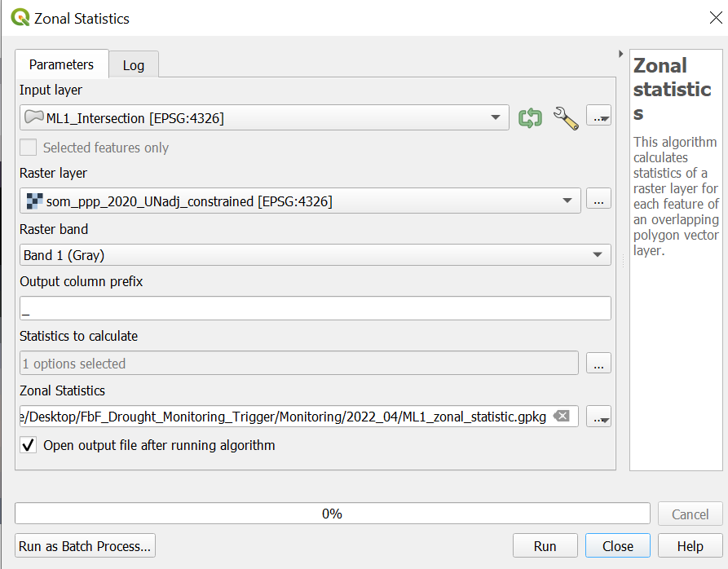
Task: Open Help for Zonal Statistics
Action: [690, 546]
